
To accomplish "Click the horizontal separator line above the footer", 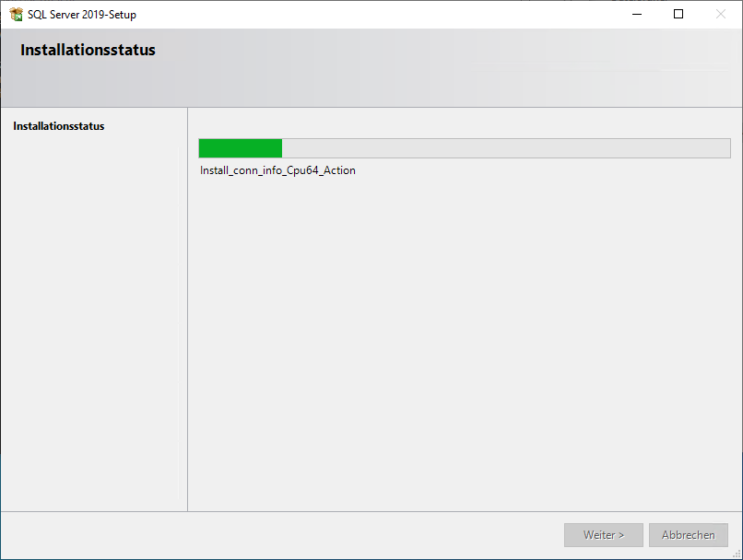I will coord(369,511).
